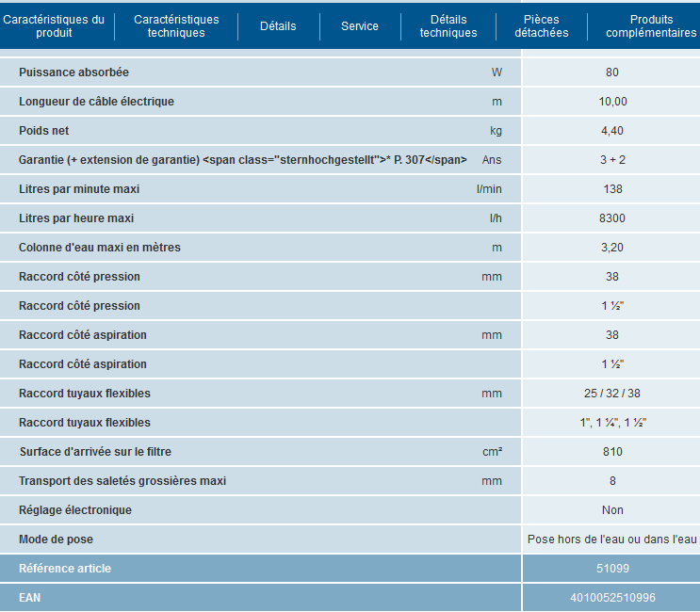Image resolution: width=700 pixels, height=612 pixels.
Task: Click the Garantie extension row label
Action: click(243, 160)
